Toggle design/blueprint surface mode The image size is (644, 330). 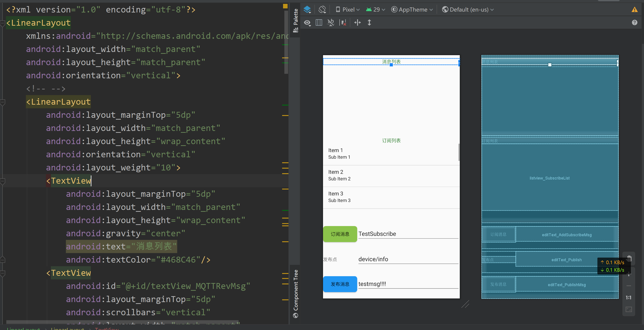[x=307, y=10]
